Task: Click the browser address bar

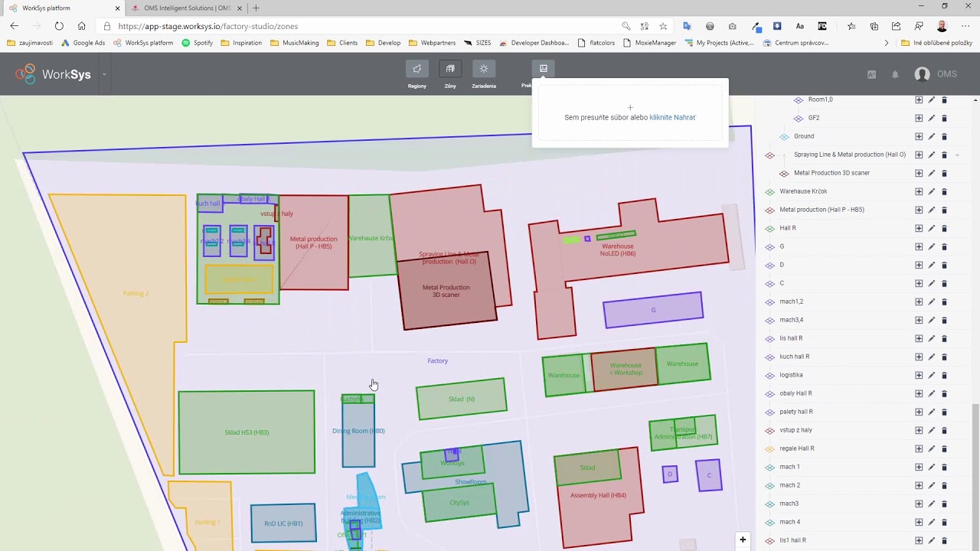Action: tap(367, 26)
